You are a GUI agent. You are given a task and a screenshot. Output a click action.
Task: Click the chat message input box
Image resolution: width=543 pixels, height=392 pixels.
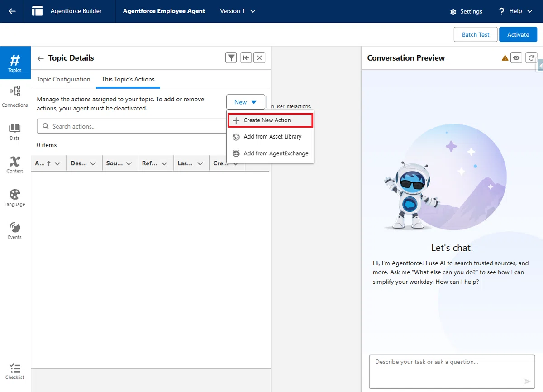pyautogui.click(x=452, y=372)
